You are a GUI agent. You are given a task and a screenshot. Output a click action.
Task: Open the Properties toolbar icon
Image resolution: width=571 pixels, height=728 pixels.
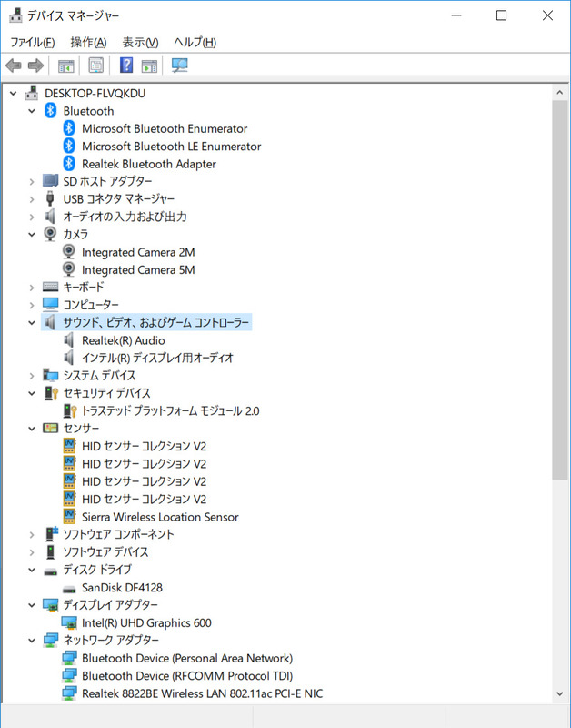click(96, 66)
